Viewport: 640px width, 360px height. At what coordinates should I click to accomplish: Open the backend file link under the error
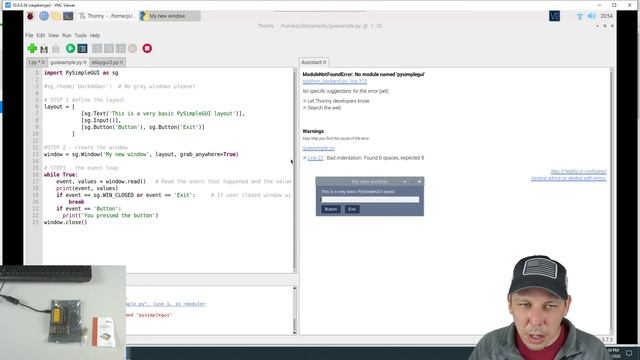335,82
